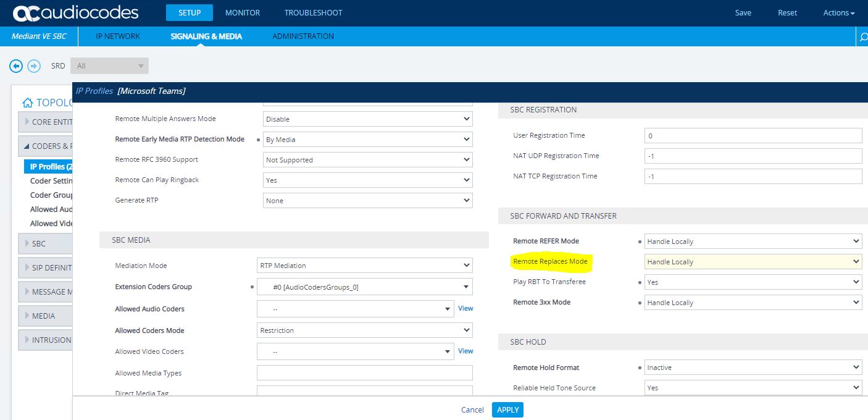The height and width of the screenshot is (420, 868).
Task: Click the APPLY button
Action: click(x=507, y=409)
